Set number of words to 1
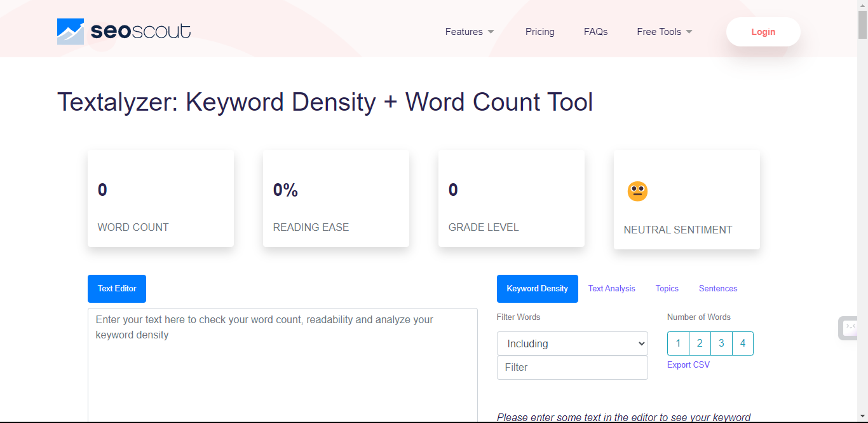Screen dimensions: 868x423 click(x=678, y=343)
